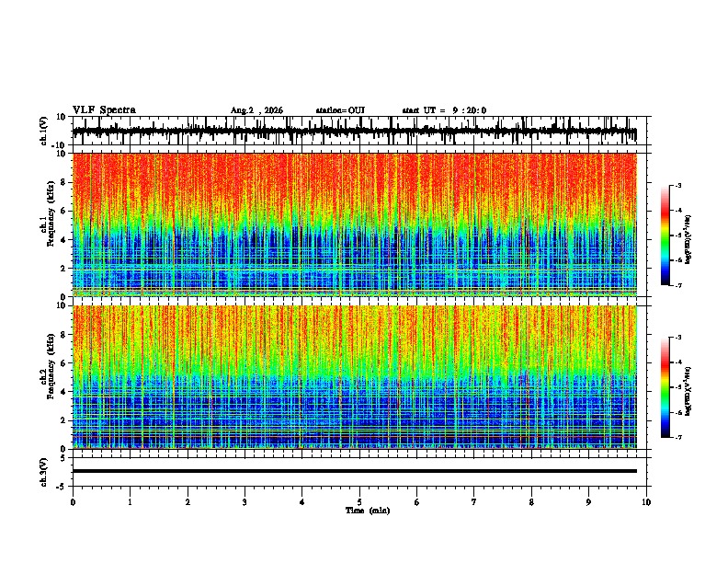Click the upper color scale's log(PSD) unit label
The height and width of the screenshot is (563, 728).
pos(688,240)
